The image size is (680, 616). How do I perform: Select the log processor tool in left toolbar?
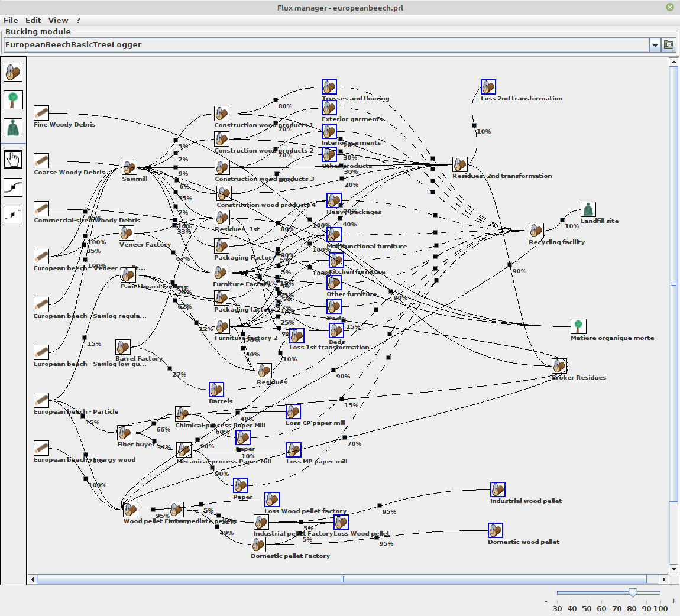pos(13,72)
